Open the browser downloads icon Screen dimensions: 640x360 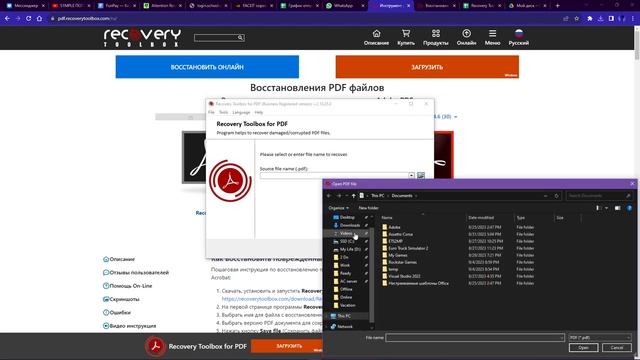[600, 18]
